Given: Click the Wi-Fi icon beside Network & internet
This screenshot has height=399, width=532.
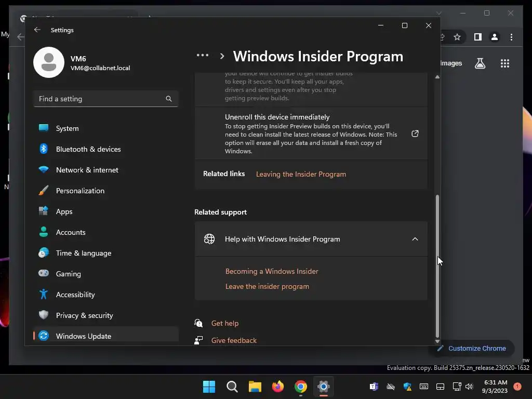Looking at the screenshot, I should (44, 169).
